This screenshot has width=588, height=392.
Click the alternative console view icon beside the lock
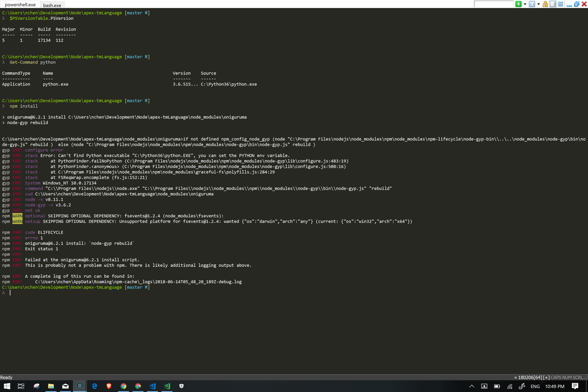[552, 3]
